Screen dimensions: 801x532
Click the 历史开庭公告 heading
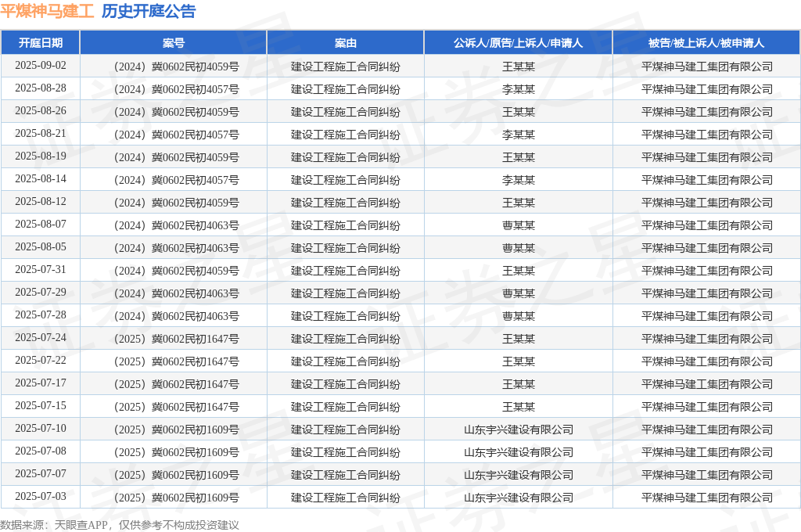click(149, 11)
